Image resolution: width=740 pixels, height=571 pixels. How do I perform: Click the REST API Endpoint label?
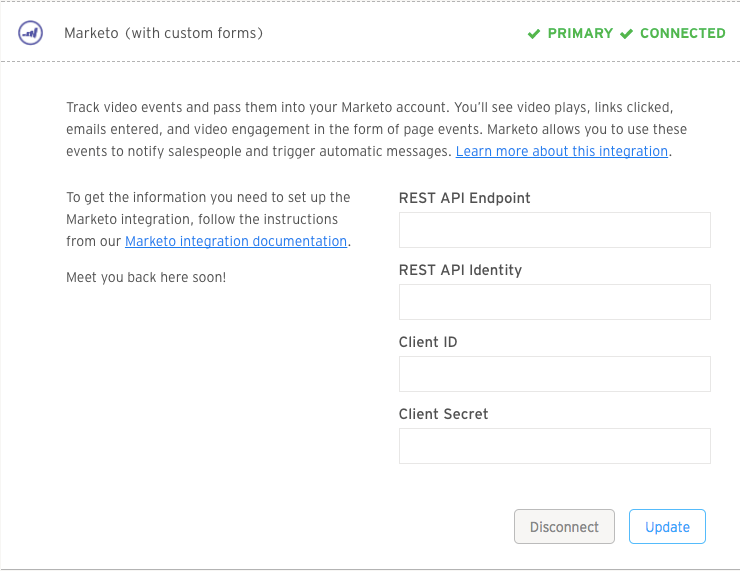pyautogui.click(x=464, y=198)
